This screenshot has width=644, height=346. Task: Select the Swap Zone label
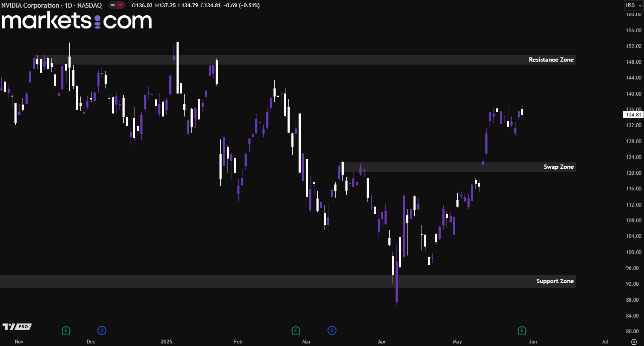click(x=559, y=167)
